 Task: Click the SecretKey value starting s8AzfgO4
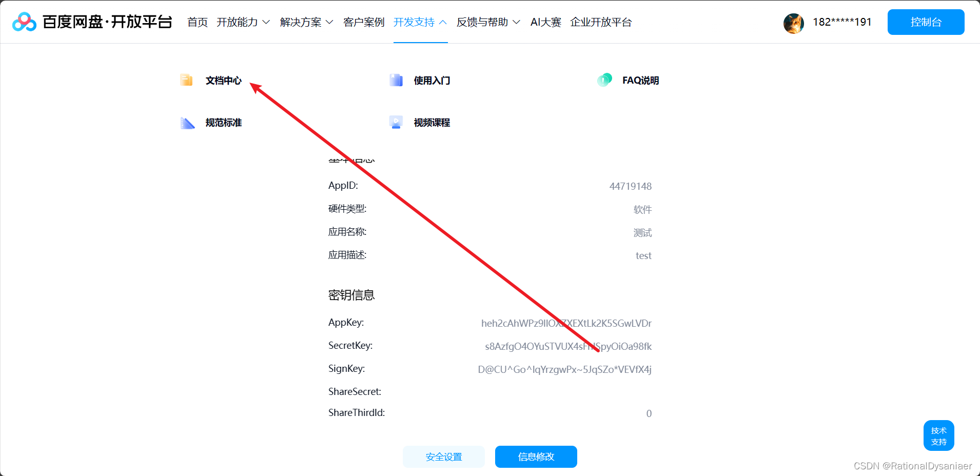[569, 346]
